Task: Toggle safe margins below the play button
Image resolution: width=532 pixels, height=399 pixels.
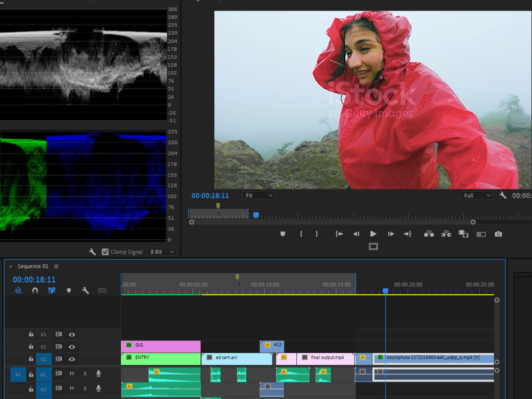Action: pos(373,246)
